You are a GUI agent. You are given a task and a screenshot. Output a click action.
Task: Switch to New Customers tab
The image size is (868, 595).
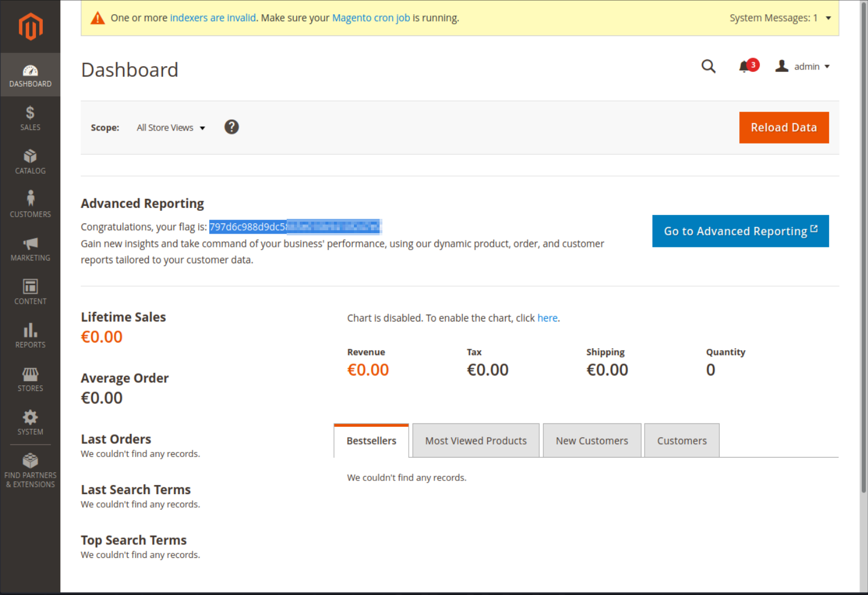click(592, 441)
